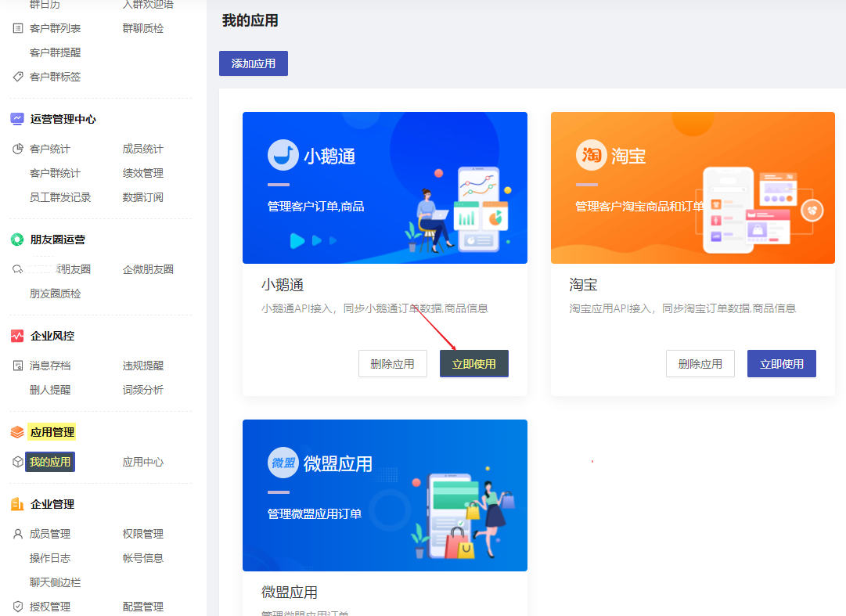846x616 pixels.
Task: Click the 淘宝 orange banner image
Action: (693, 188)
